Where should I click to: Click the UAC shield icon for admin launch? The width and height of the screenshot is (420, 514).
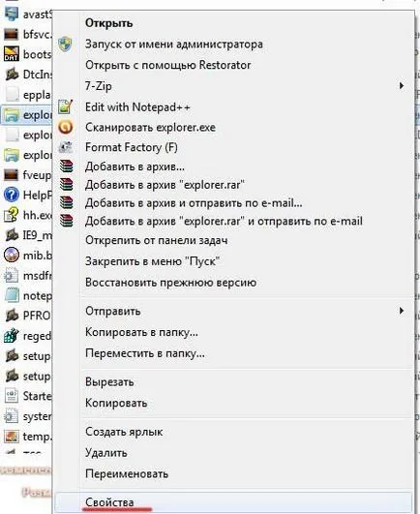(x=65, y=44)
